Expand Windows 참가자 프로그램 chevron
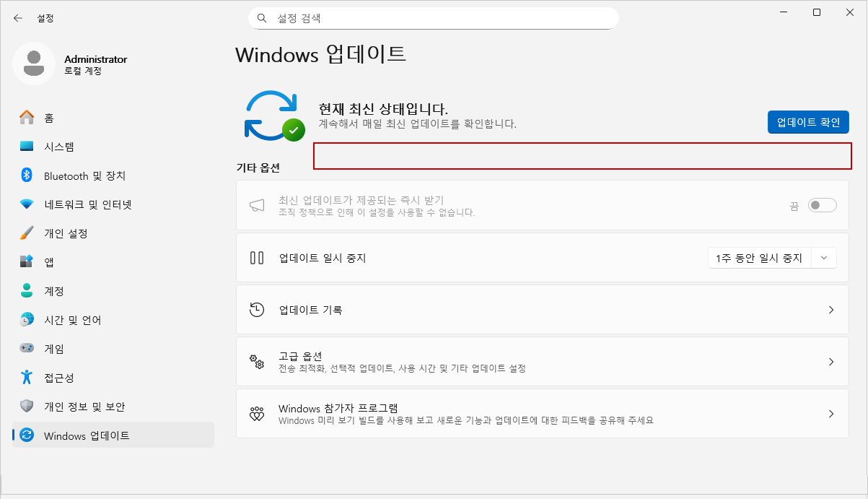The width and height of the screenshot is (868, 499). (x=831, y=414)
